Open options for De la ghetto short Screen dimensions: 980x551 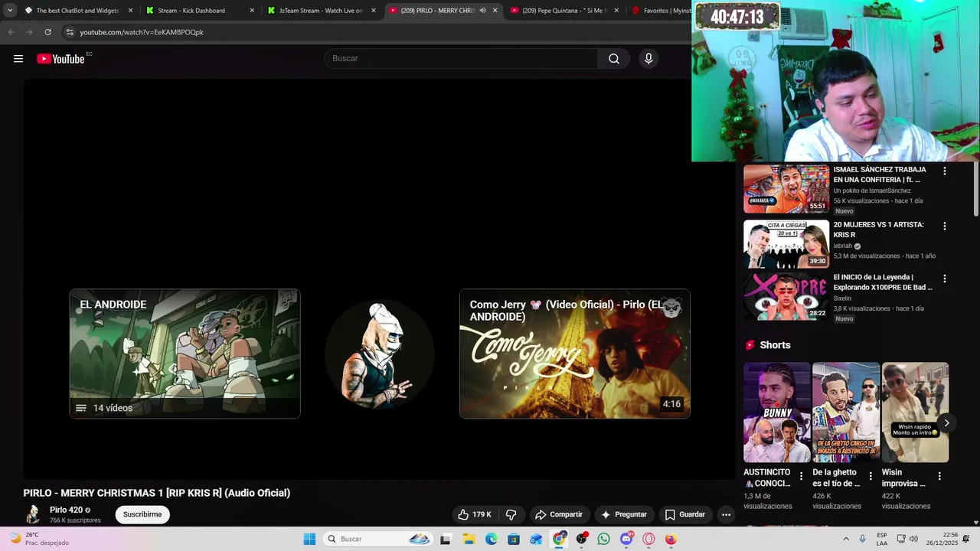tap(870, 476)
